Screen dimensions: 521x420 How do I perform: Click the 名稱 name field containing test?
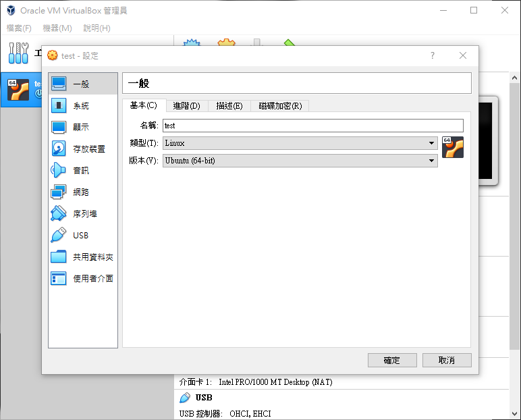313,126
